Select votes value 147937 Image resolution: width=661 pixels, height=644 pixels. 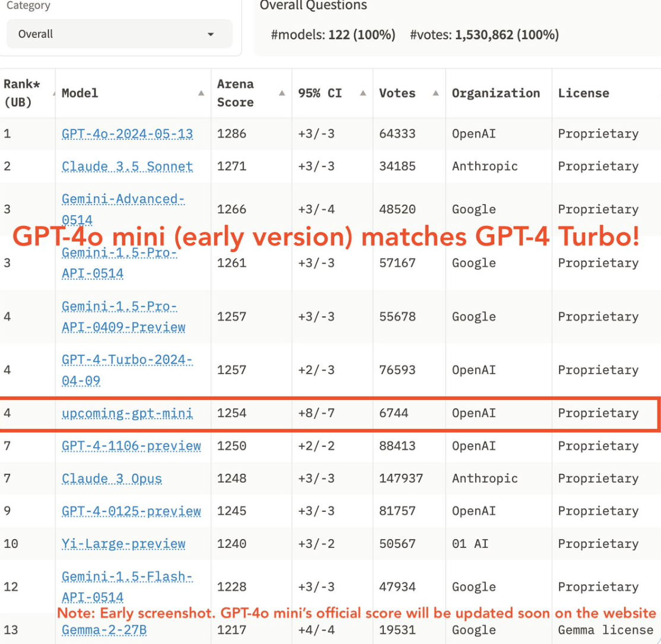(401, 479)
